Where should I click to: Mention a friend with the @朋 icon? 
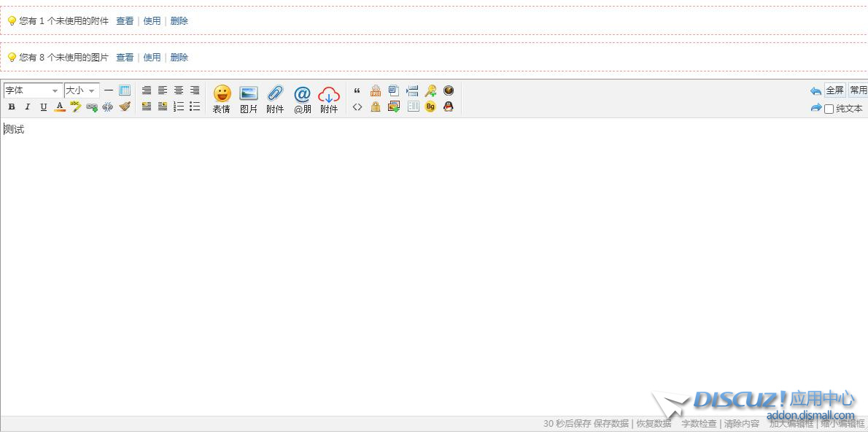pos(302,99)
